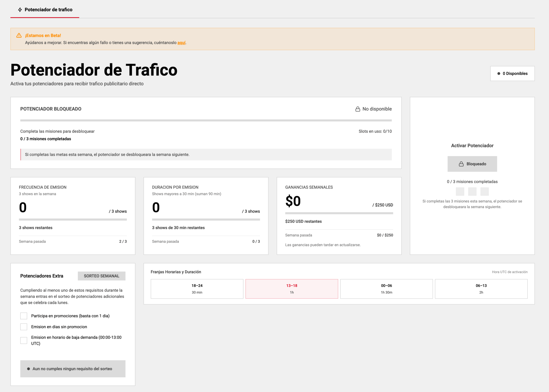Screen dimensions: 549x392
Task: Click the 'GANANCIAS SEMANALES' card title
Action: click(x=309, y=187)
